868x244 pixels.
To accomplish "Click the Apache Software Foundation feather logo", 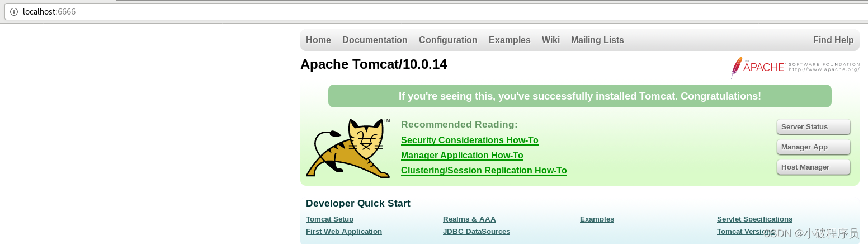I will (x=795, y=67).
